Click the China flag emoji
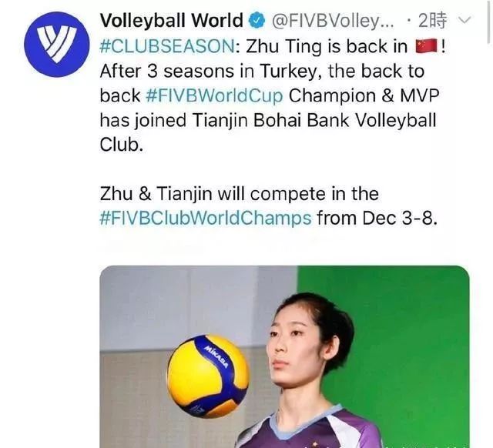 tap(426, 46)
